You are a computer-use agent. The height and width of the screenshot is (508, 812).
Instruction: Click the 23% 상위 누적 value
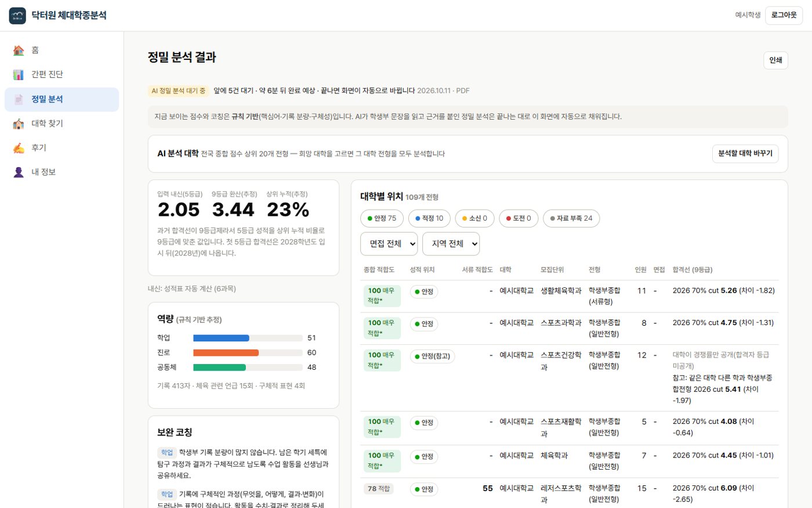tap(288, 210)
